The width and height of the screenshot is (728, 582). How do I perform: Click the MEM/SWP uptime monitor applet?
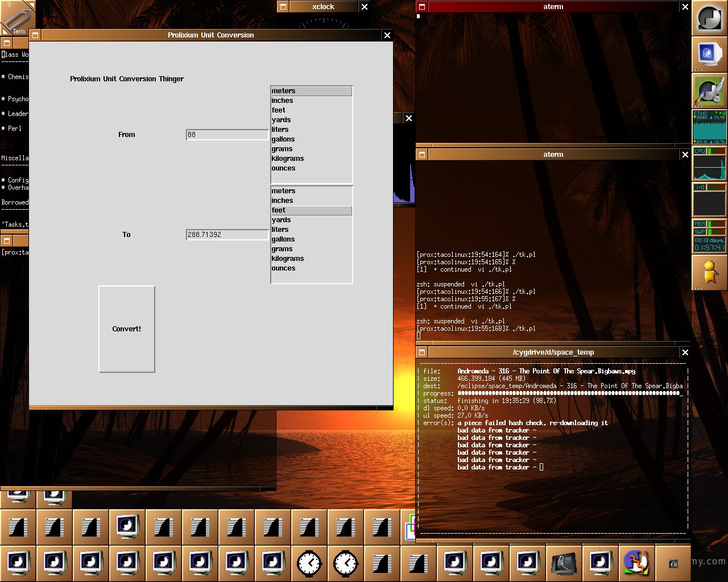click(x=709, y=236)
